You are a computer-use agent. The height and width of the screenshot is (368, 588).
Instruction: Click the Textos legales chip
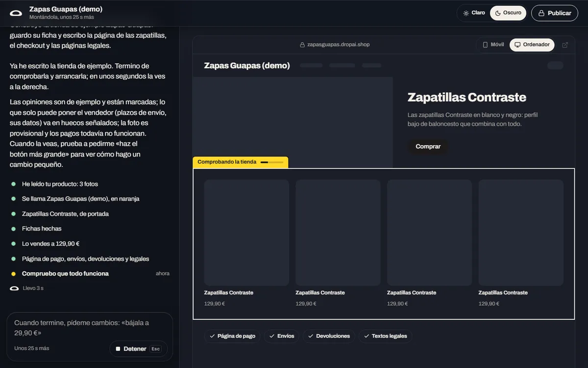point(386,336)
